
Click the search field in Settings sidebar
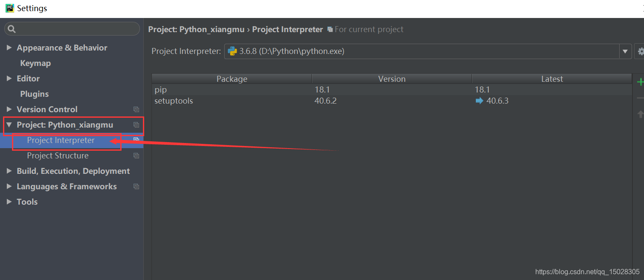click(x=72, y=29)
